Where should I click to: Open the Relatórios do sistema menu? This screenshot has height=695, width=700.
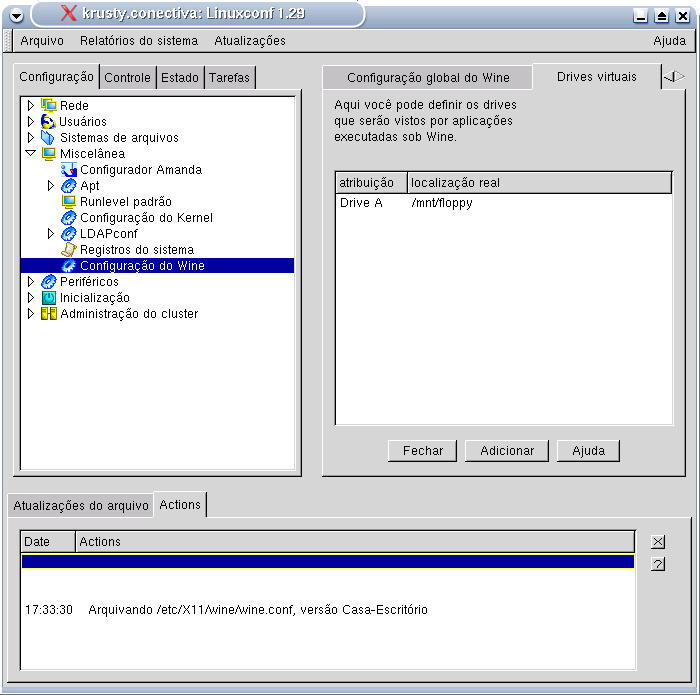click(x=139, y=41)
